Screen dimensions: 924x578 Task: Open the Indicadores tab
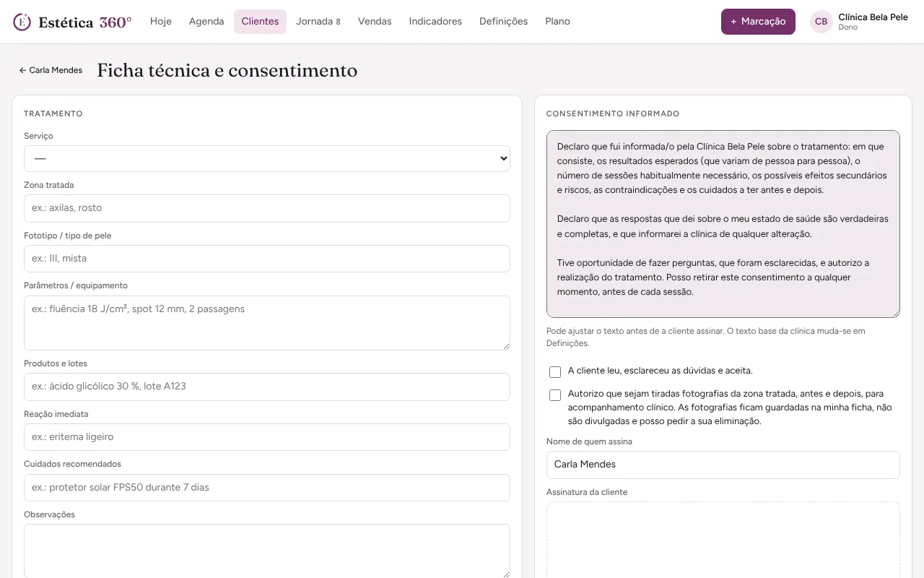[x=435, y=22]
